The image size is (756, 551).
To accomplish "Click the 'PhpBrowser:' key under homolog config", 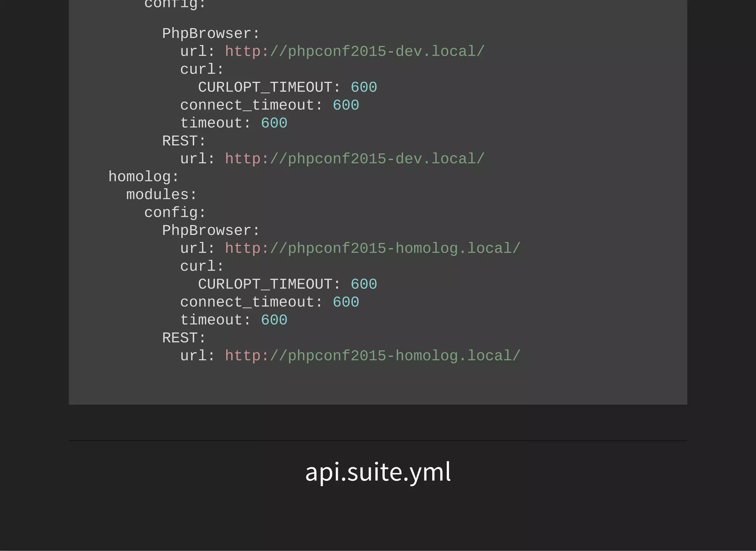I will tap(211, 230).
